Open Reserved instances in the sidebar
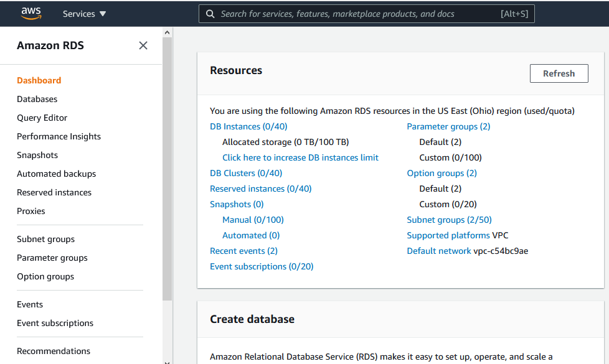 pos(54,192)
